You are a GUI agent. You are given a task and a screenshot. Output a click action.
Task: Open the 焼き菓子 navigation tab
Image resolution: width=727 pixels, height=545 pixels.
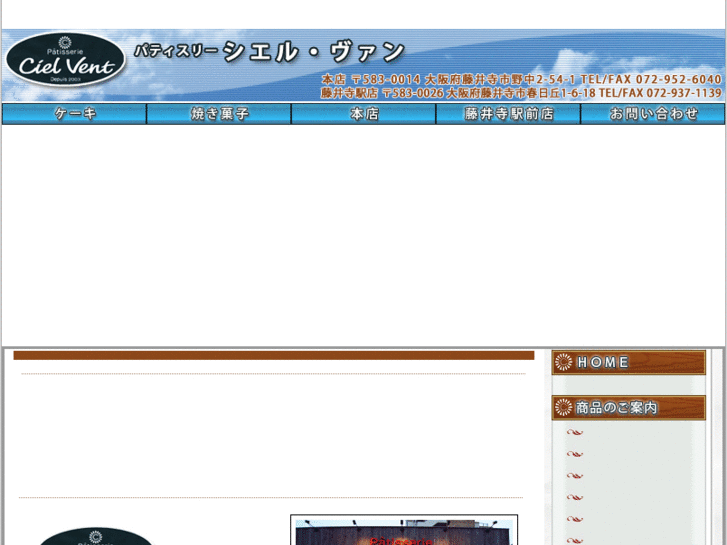219,114
